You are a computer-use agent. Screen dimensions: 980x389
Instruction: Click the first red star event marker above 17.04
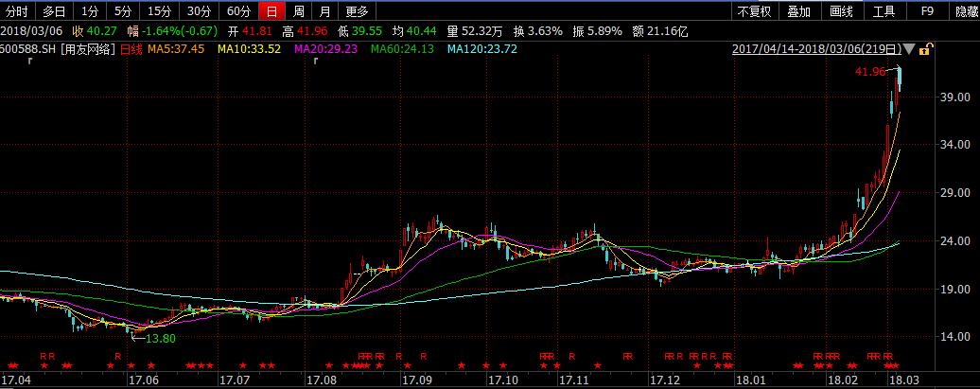click(x=10, y=365)
